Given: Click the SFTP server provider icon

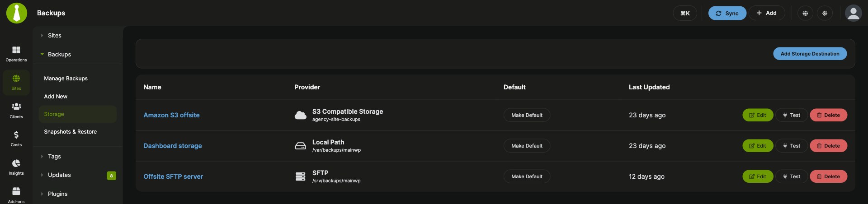Looking at the screenshot, I should tap(301, 176).
